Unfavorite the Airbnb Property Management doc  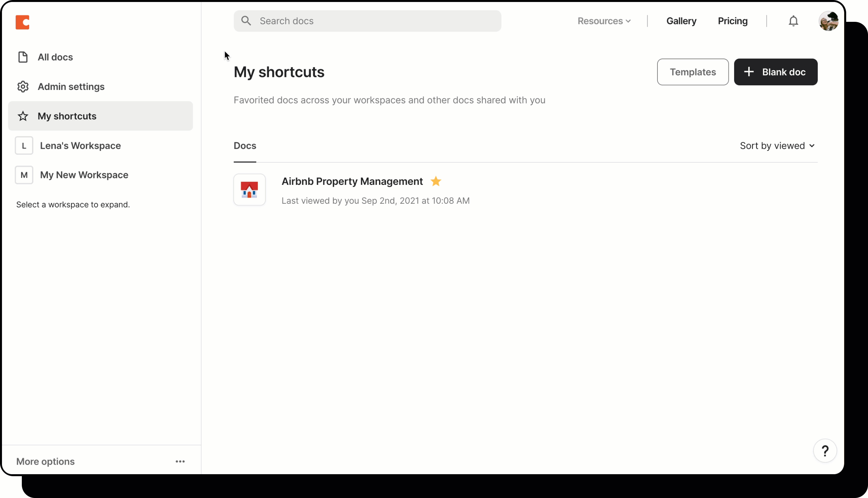click(x=436, y=181)
